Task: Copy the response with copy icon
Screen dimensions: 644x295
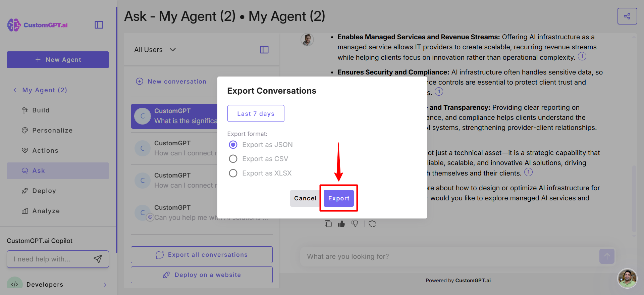Action: tap(328, 224)
